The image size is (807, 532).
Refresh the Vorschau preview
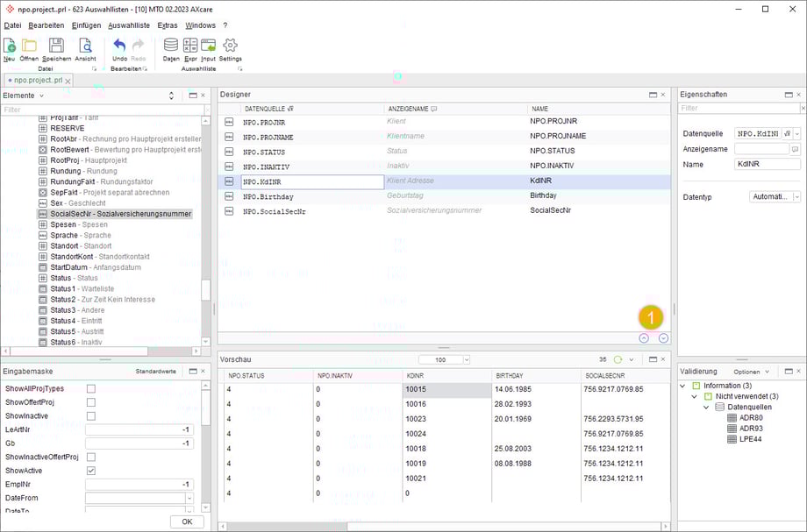pos(618,359)
